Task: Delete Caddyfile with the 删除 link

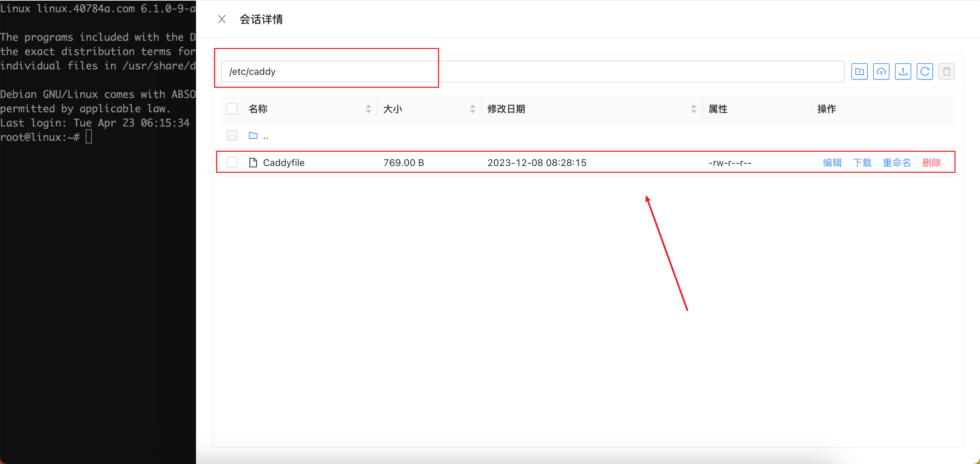Action: pos(931,162)
